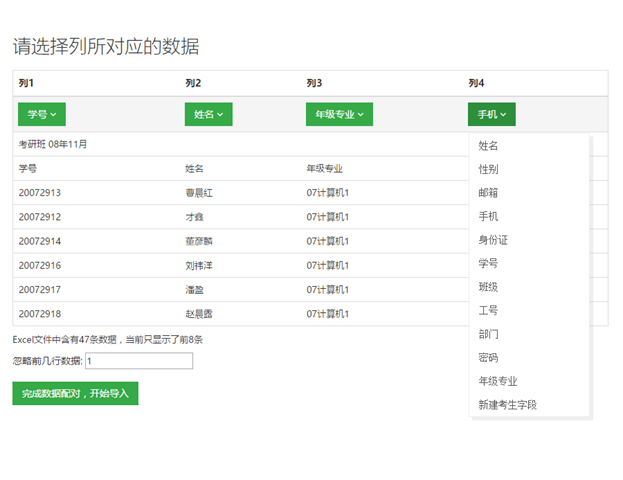This screenshot has width=623, height=480.
Task: Click the name 潘盈 cell
Action: point(195,290)
